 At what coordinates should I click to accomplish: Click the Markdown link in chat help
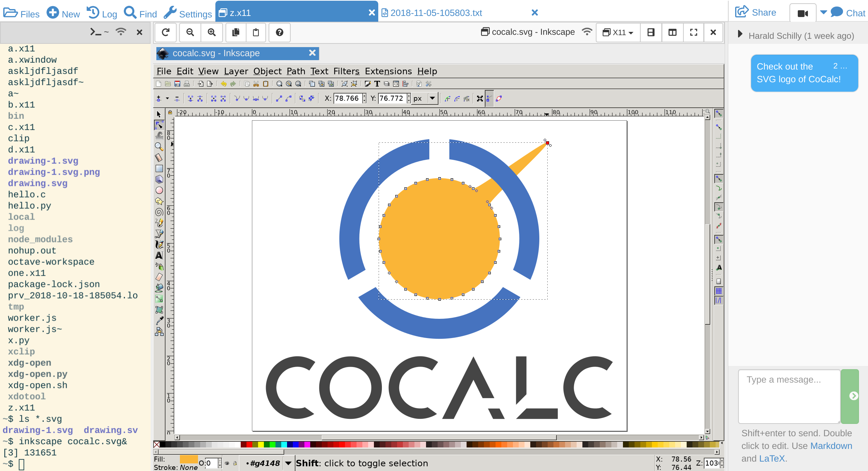point(831,446)
